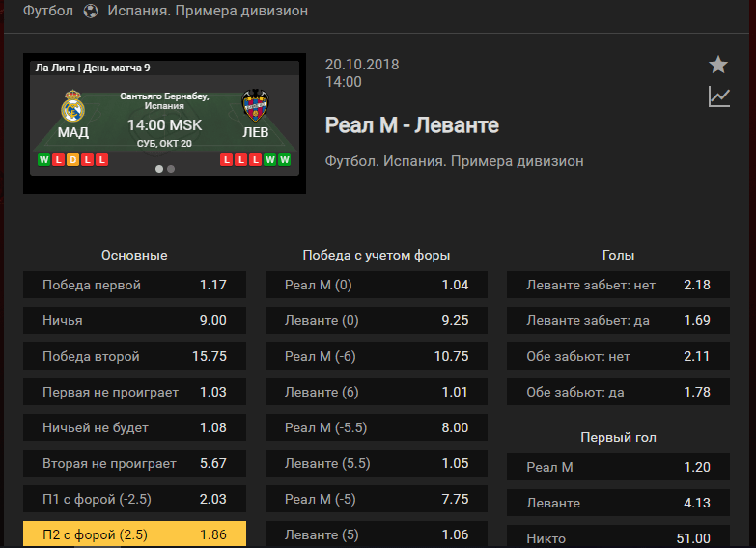The width and height of the screenshot is (756, 548).
Task: Pick Никто first goal at 51.00
Action: pyautogui.click(x=618, y=536)
